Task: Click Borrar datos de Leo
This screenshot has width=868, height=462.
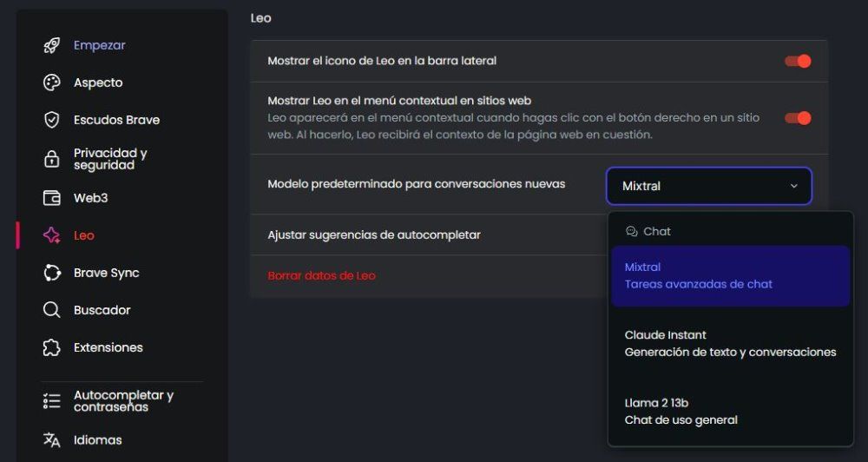Action: pos(321,275)
